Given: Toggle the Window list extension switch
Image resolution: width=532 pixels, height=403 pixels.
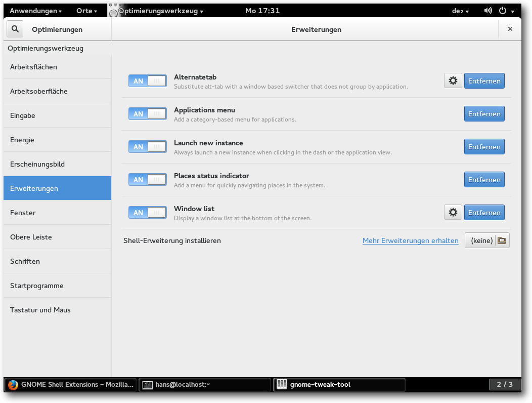Looking at the screenshot, I should click(148, 213).
